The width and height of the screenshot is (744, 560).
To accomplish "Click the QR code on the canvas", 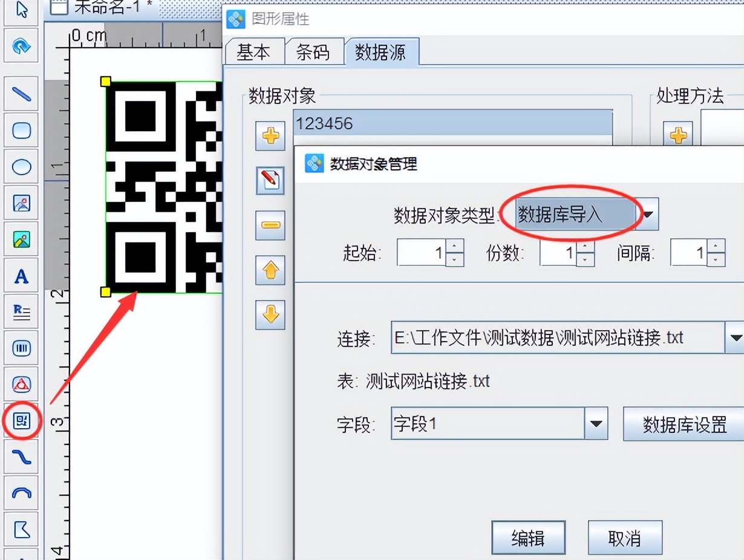I will pyautogui.click(x=164, y=187).
